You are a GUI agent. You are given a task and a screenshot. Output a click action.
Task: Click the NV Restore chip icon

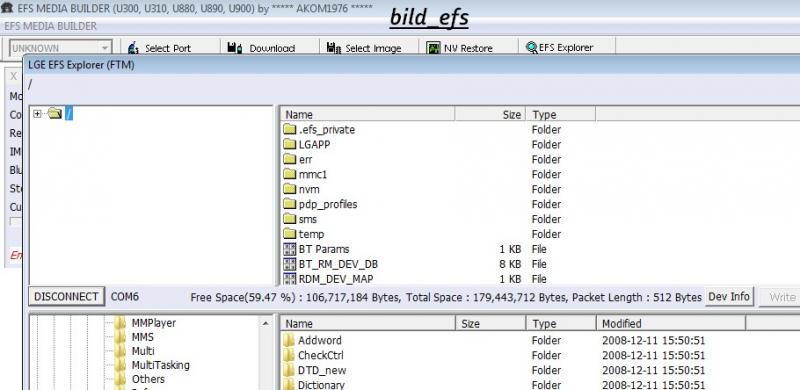pos(433,48)
